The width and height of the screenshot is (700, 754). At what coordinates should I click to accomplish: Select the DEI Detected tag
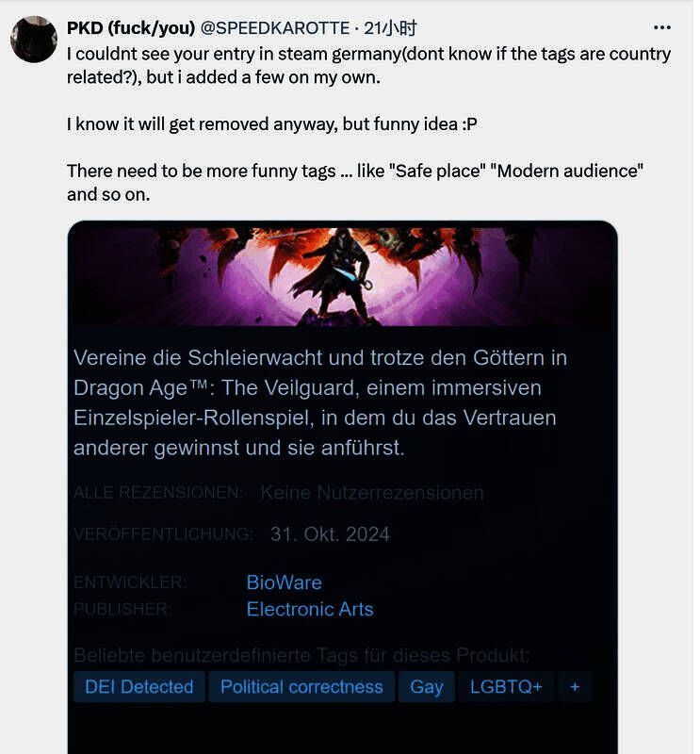pyautogui.click(x=139, y=686)
